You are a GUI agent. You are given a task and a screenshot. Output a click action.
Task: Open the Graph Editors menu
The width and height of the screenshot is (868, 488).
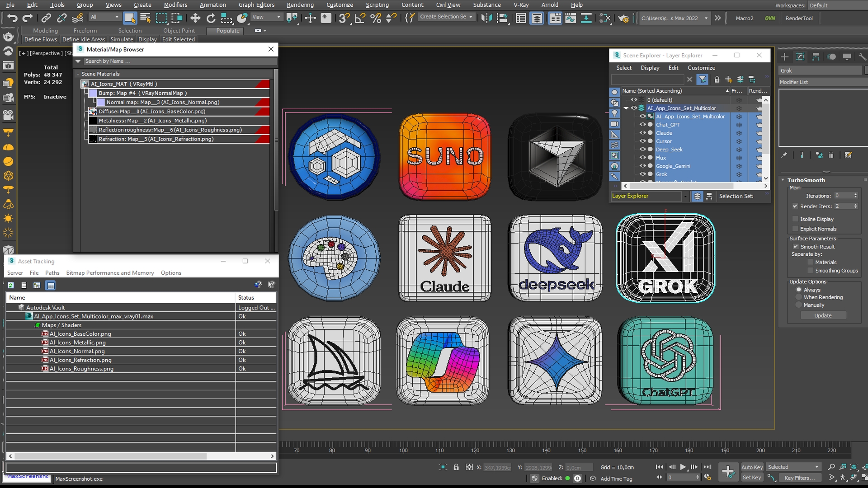click(x=256, y=5)
